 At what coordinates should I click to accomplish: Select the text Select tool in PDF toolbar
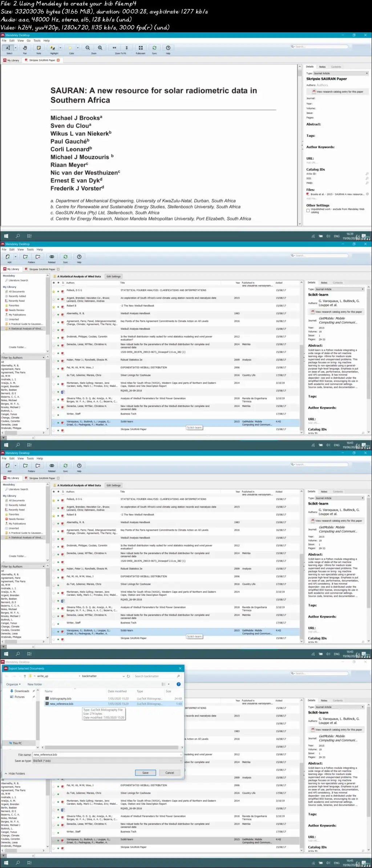(x=8, y=48)
